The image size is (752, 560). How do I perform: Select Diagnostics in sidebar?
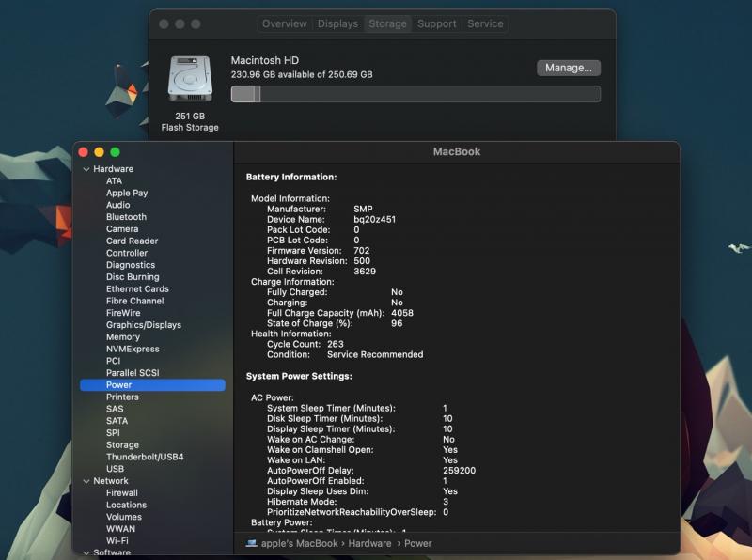pos(131,265)
